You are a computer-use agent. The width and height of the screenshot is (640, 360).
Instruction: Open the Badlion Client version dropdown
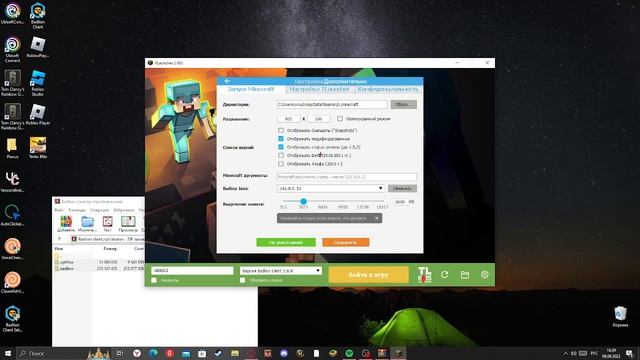(x=281, y=271)
